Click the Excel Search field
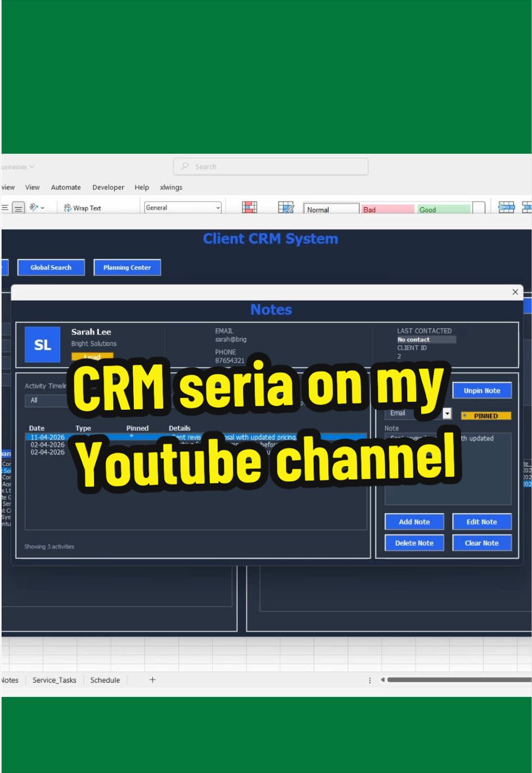Image resolution: width=532 pixels, height=773 pixels. [271, 166]
